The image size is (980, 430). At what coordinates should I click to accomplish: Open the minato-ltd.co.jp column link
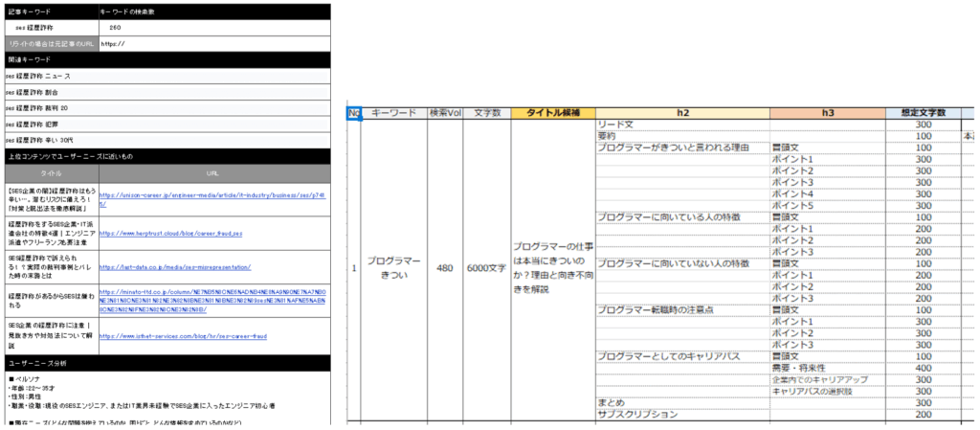(x=212, y=301)
